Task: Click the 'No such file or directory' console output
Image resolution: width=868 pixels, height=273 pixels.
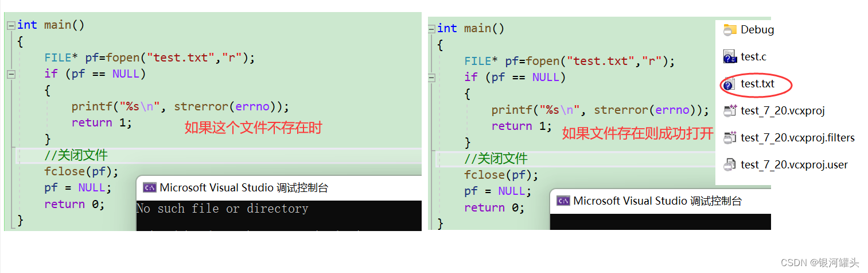Action: coord(223,209)
